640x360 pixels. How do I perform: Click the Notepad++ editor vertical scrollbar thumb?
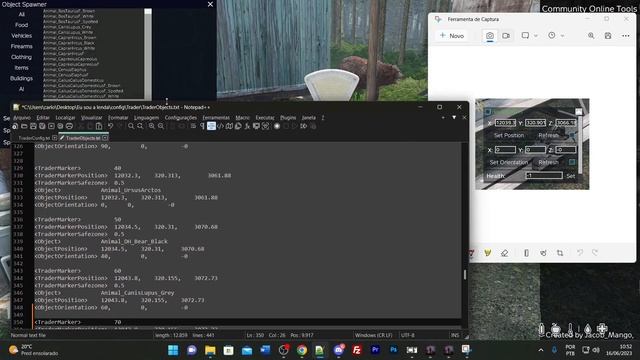(465, 274)
